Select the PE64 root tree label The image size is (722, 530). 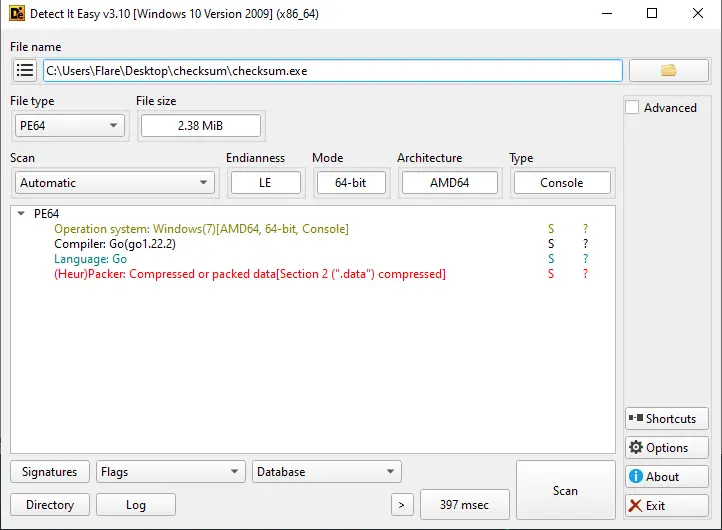click(47, 213)
